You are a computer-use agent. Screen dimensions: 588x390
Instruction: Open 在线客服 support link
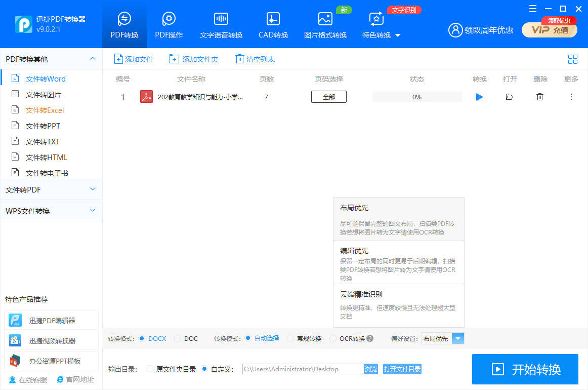tap(28, 380)
